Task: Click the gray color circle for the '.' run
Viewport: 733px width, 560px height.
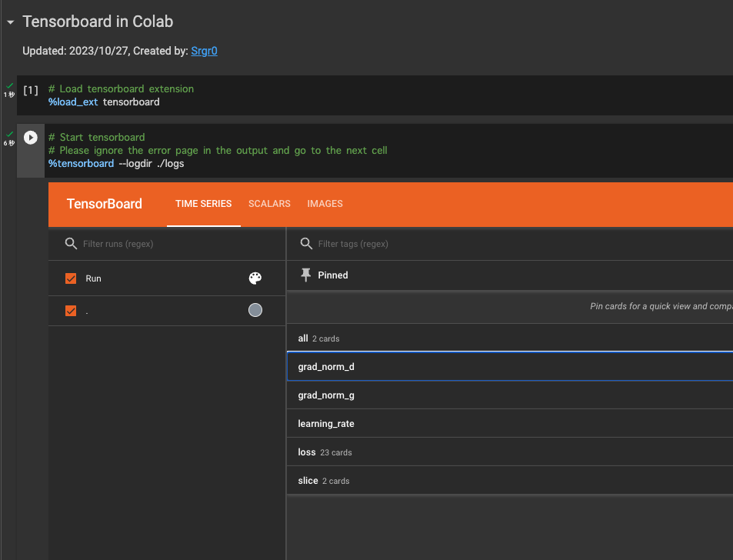Action: (x=255, y=311)
